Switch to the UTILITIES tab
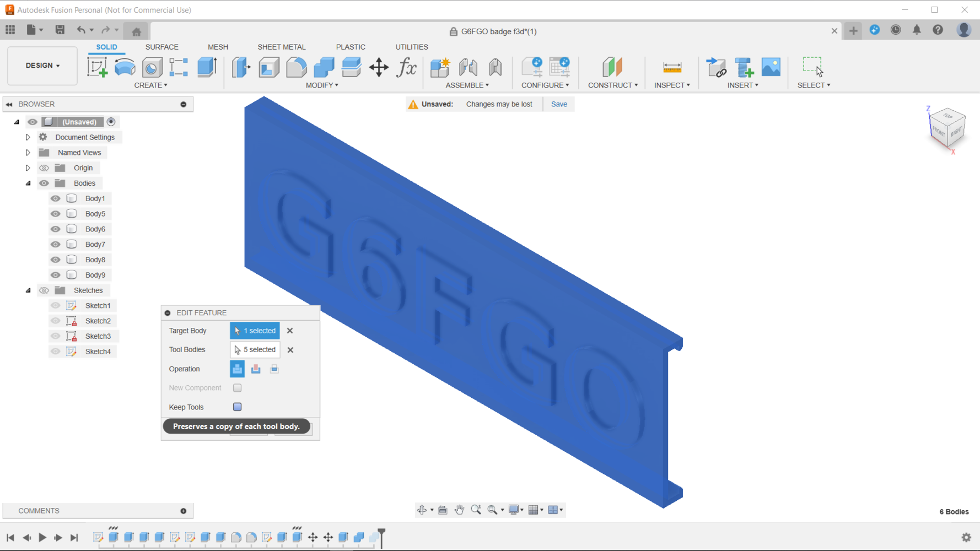 [x=412, y=47]
